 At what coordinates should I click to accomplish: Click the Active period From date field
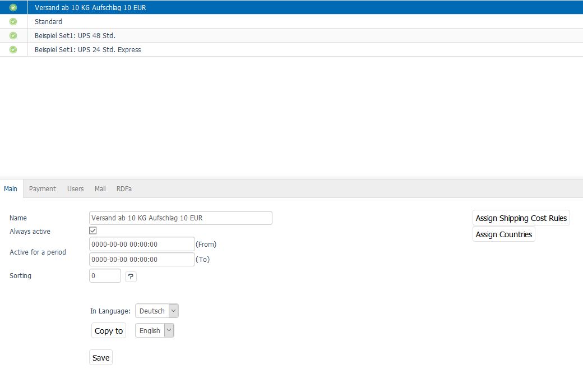142,245
